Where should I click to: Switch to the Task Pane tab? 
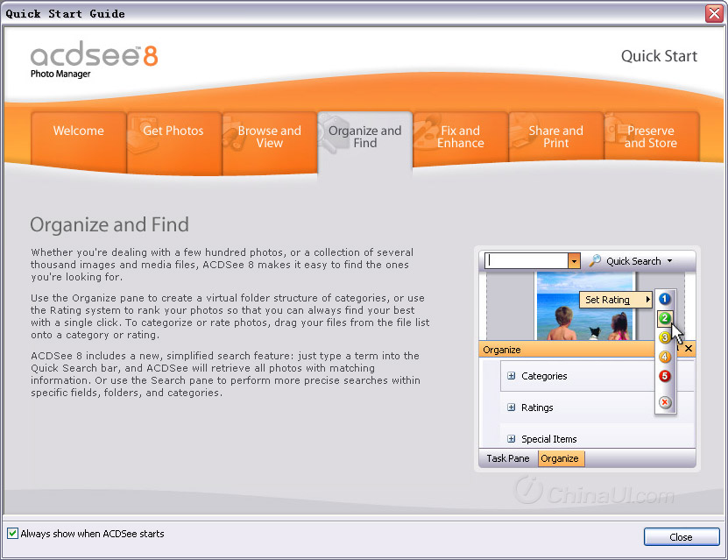tap(508, 458)
